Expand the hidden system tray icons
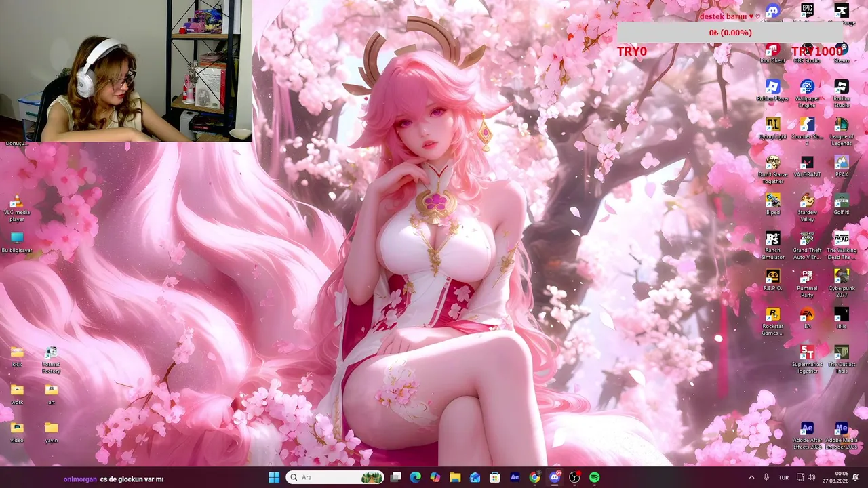Image resolution: width=868 pixels, height=488 pixels. click(x=751, y=477)
